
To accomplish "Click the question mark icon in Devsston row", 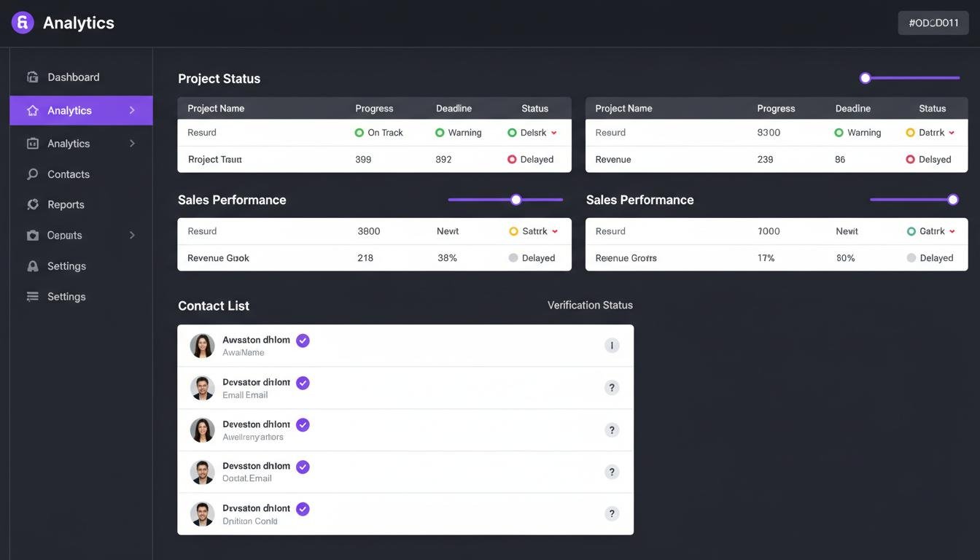I will coord(612,472).
